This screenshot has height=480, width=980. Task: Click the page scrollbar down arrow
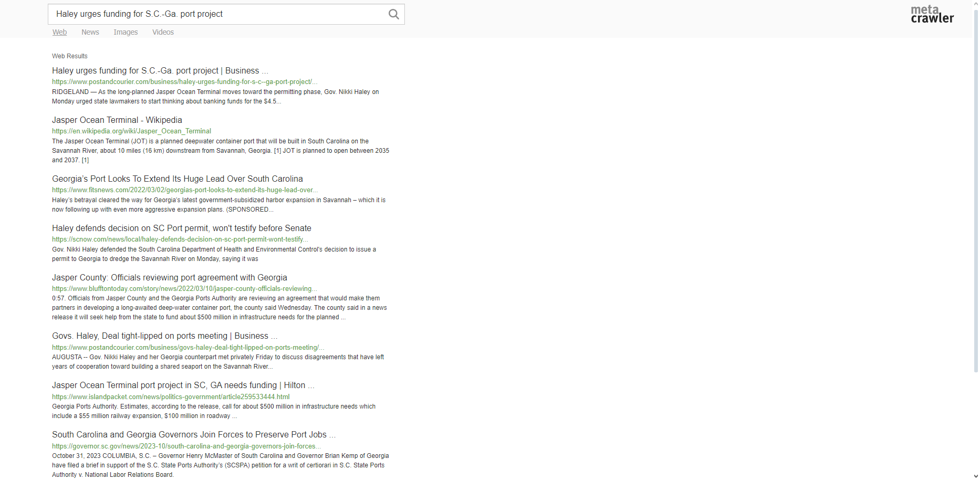point(976,476)
